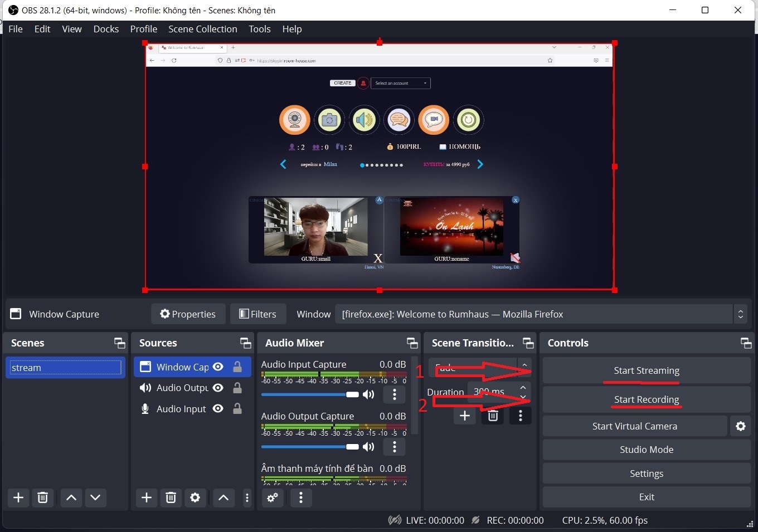The image size is (758, 532).
Task: Open the Scene Collection menu
Action: coord(202,29)
